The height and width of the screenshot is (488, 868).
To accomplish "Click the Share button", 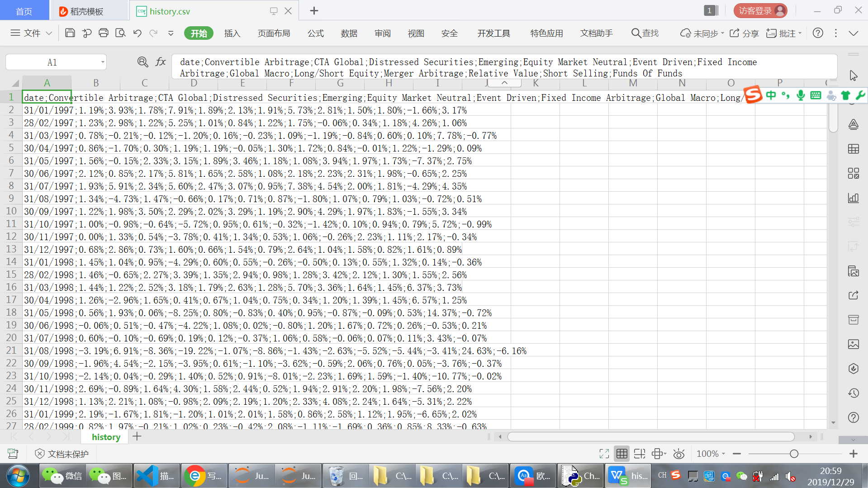I will (745, 33).
